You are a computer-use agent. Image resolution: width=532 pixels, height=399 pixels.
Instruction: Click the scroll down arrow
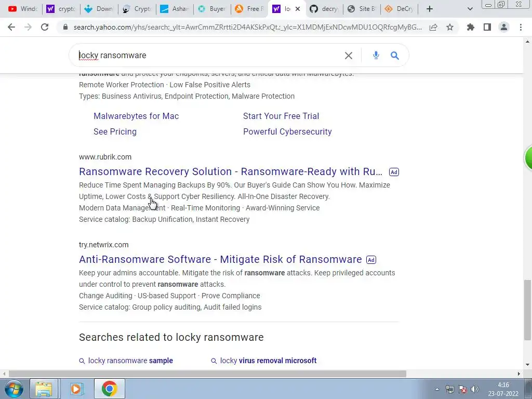(527, 365)
